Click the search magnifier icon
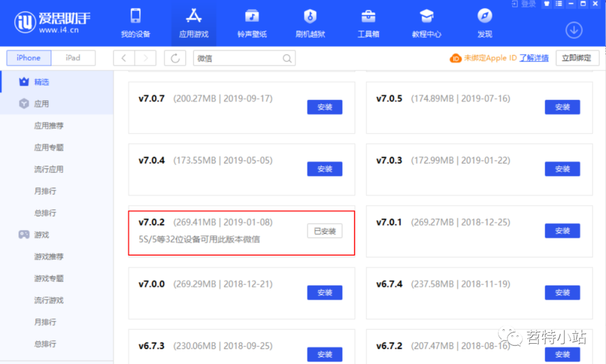Image resolution: width=606 pixels, height=364 pixels. pyautogui.click(x=287, y=58)
